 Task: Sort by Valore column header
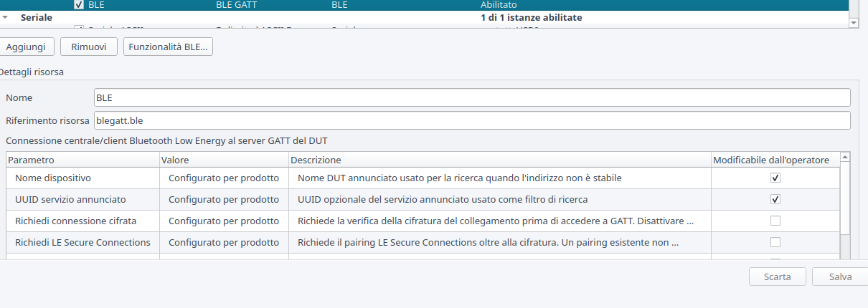224,160
